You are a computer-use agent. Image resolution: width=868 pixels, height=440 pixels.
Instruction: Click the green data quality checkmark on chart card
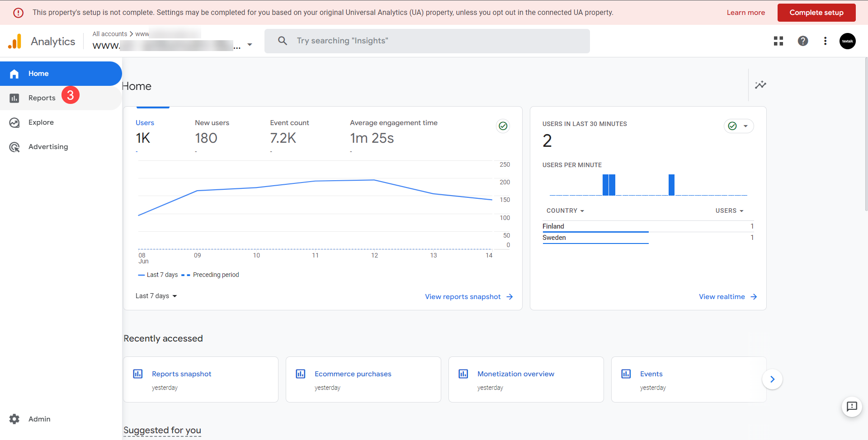503,126
